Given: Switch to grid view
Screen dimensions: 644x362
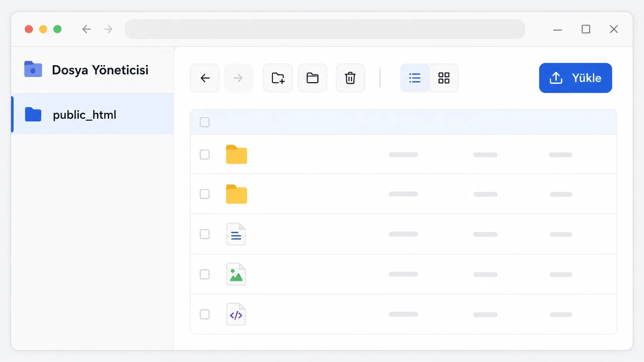Looking at the screenshot, I should [x=444, y=78].
